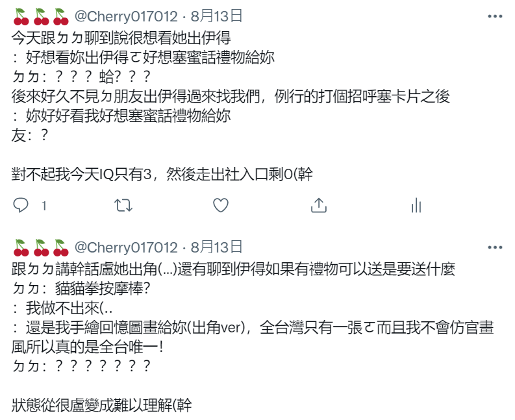
Task: Click the reply icon under the first tweet
Action: [x=20, y=206]
